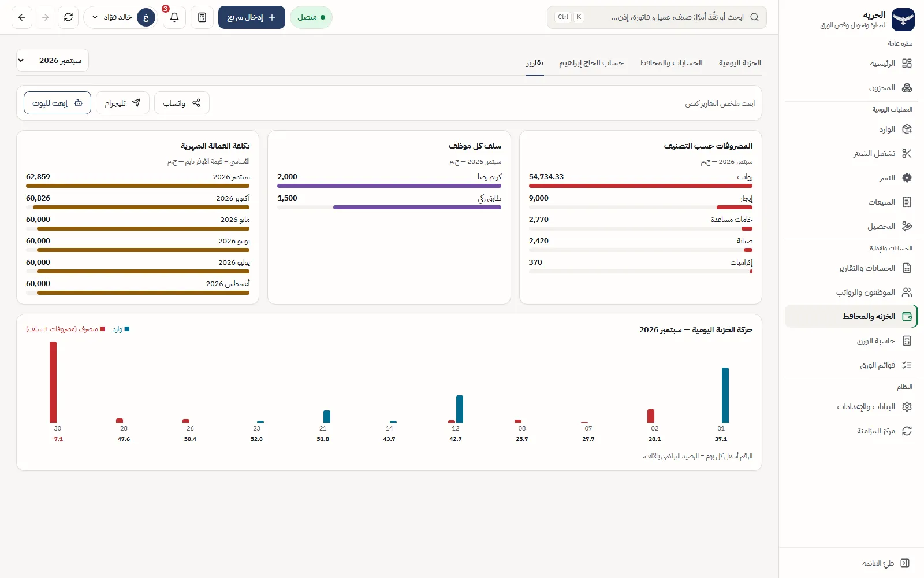
Task: Go back with the left arrow button
Action: pyautogui.click(x=22, y=17)
